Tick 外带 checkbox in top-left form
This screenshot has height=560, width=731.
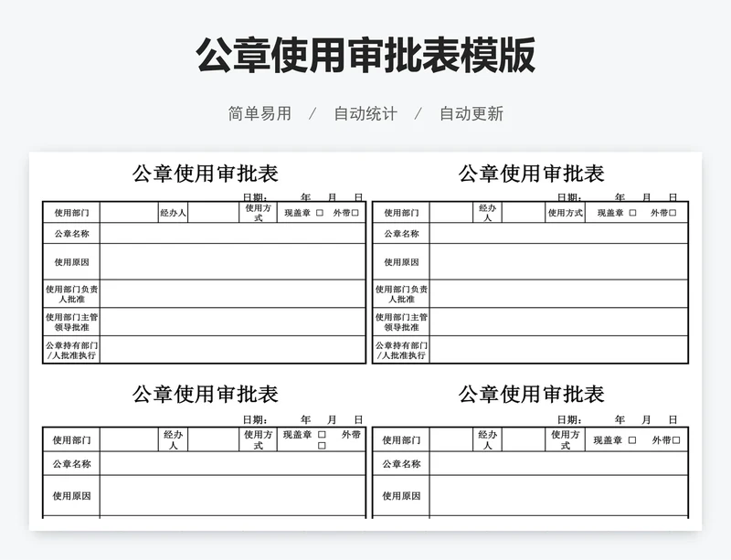(x=355, y=213)
